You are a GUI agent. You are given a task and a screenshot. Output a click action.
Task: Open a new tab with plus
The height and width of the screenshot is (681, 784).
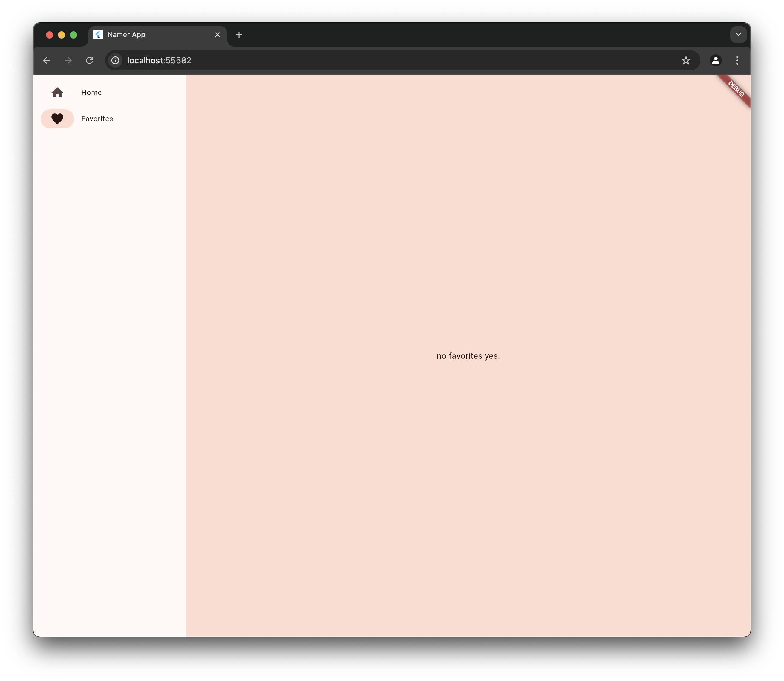[x=239, y=35]
